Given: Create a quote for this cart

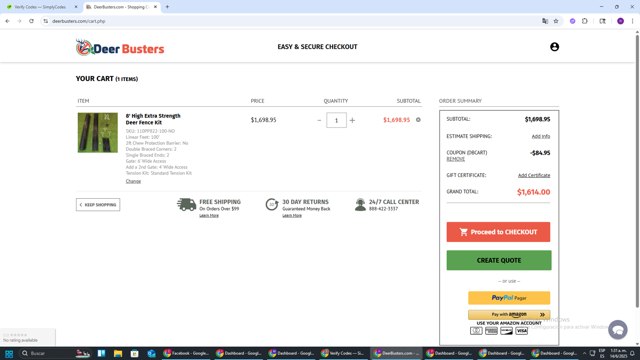Looking at the screenshot, I should 499,260.
